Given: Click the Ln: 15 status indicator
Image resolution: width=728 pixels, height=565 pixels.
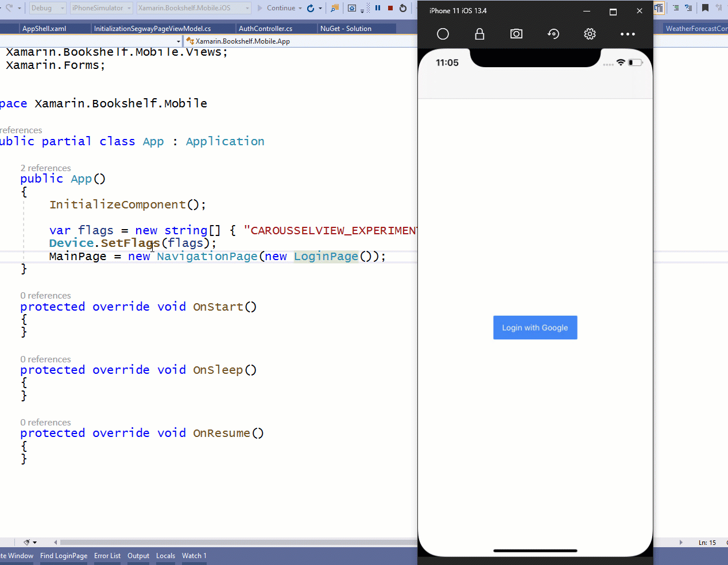Looking at the screenshot, I should tap(707, 543).
